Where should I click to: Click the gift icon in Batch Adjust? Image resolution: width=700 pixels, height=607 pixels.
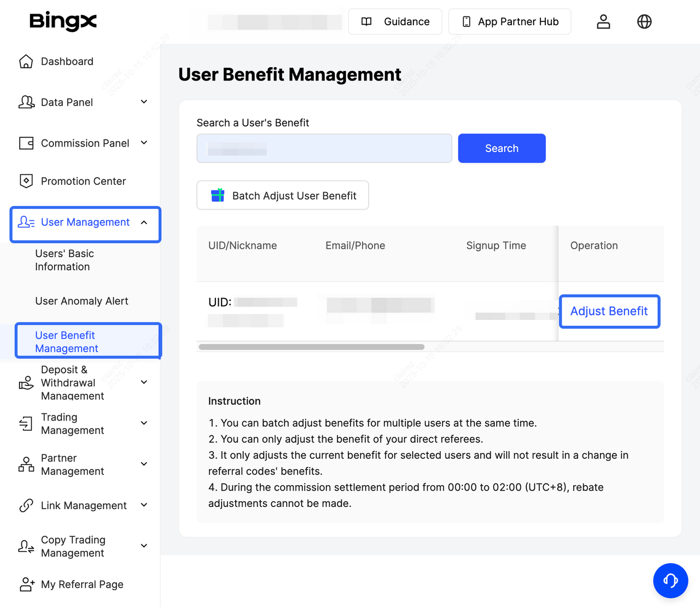click(x=218, y=195)
